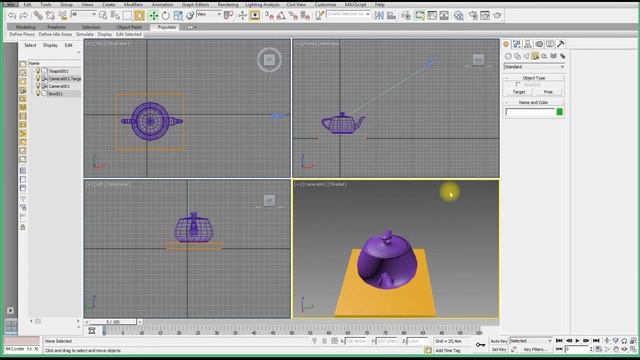Click the Rectangular Selection Region icon
The image size is (640, 360).
127,16
